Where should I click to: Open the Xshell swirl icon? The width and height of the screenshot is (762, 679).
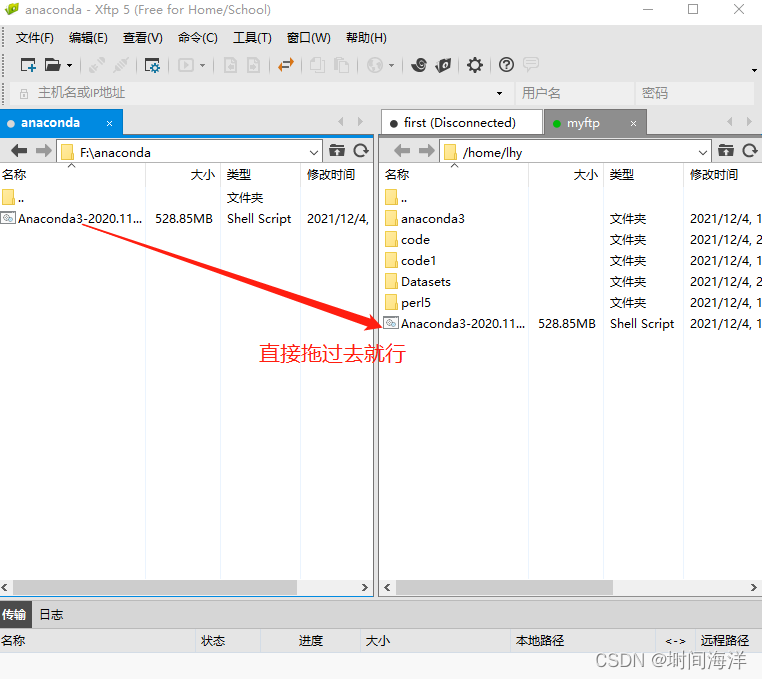pyautogui.click(x=418, y=65)
